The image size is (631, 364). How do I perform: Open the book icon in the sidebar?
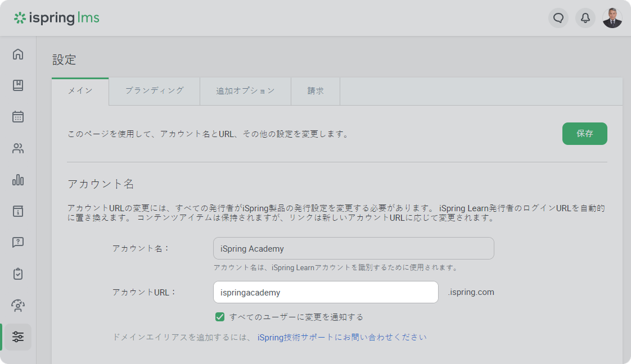[x=18, y=85]
